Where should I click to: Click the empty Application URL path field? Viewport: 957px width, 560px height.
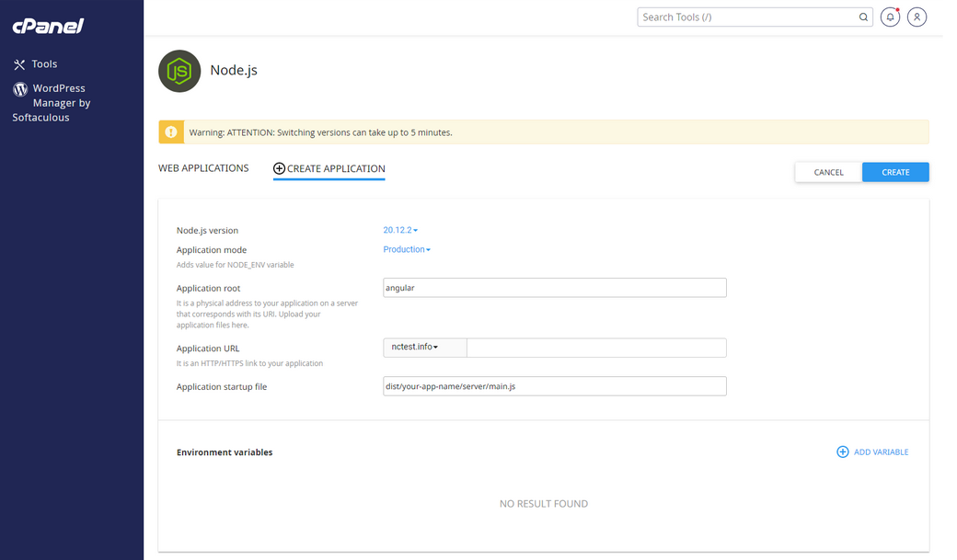596,348
